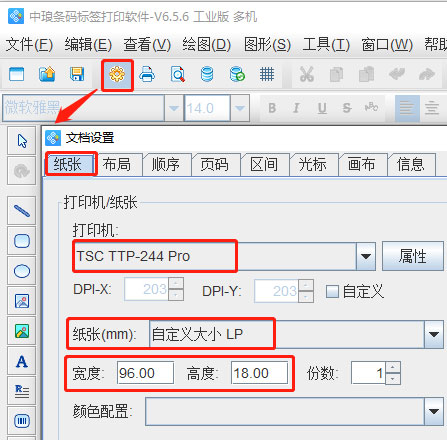Viewport: 447px width, 440px height.
Task: Expand the 纸张(mm) paper size dropdown
Action: tap(434, 334)
